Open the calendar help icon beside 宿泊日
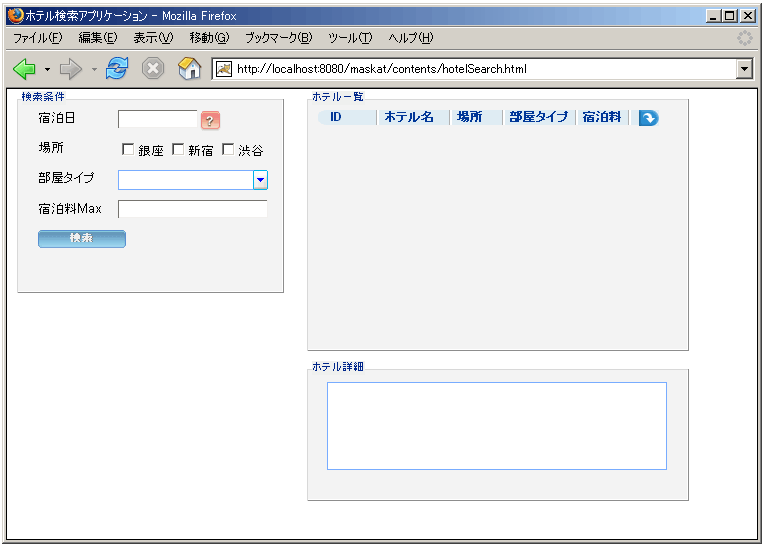 (210, 120)
